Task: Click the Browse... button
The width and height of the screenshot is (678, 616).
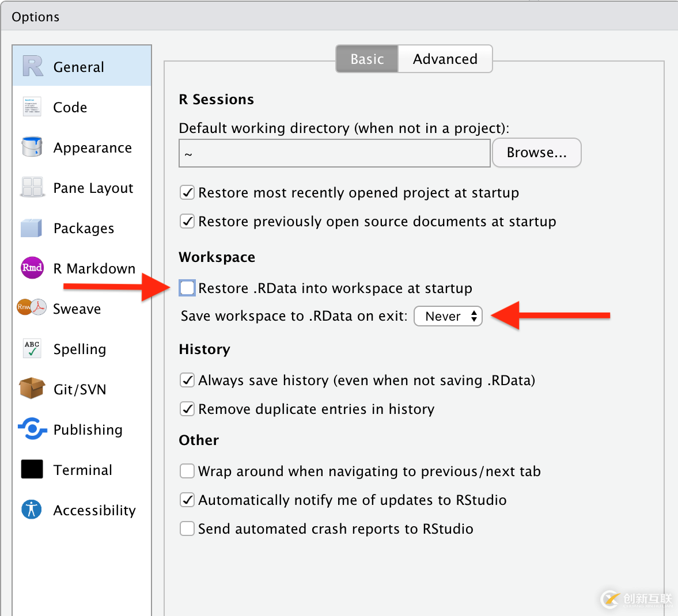Action: (536, 153)
